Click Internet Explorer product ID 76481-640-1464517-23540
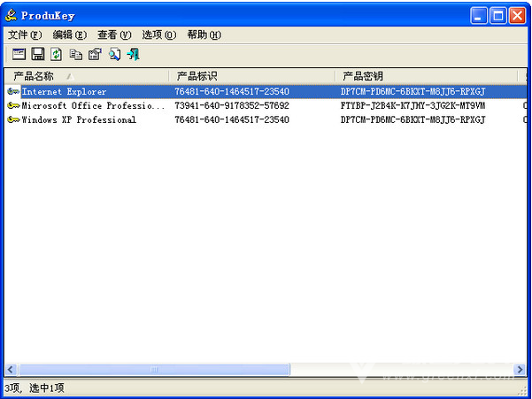 click(232, 91)
